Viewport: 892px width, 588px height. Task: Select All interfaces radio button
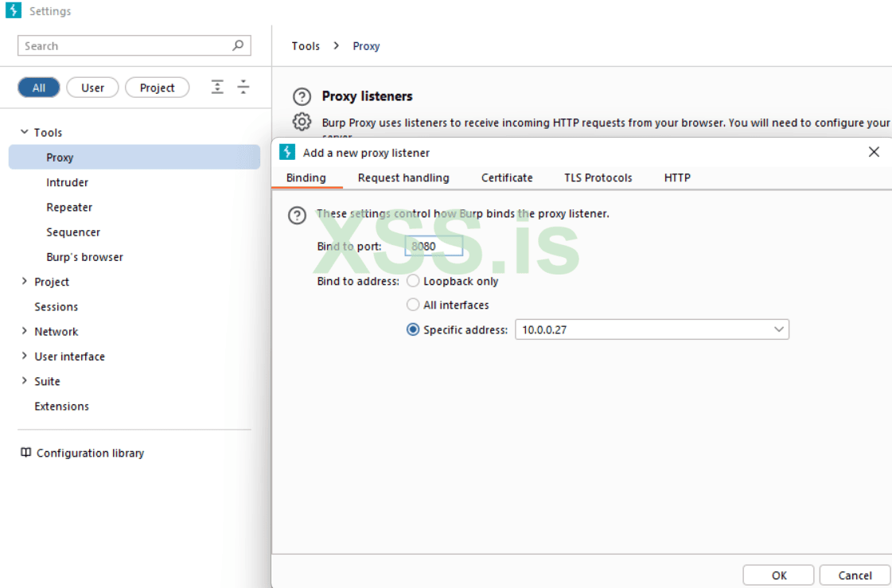(413, 305)
